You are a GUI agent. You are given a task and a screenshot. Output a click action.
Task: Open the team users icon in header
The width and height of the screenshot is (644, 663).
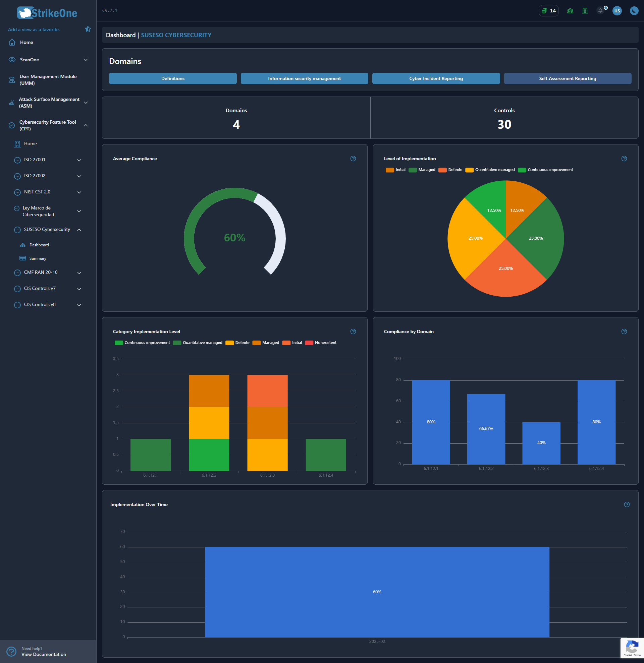(570, 11)
